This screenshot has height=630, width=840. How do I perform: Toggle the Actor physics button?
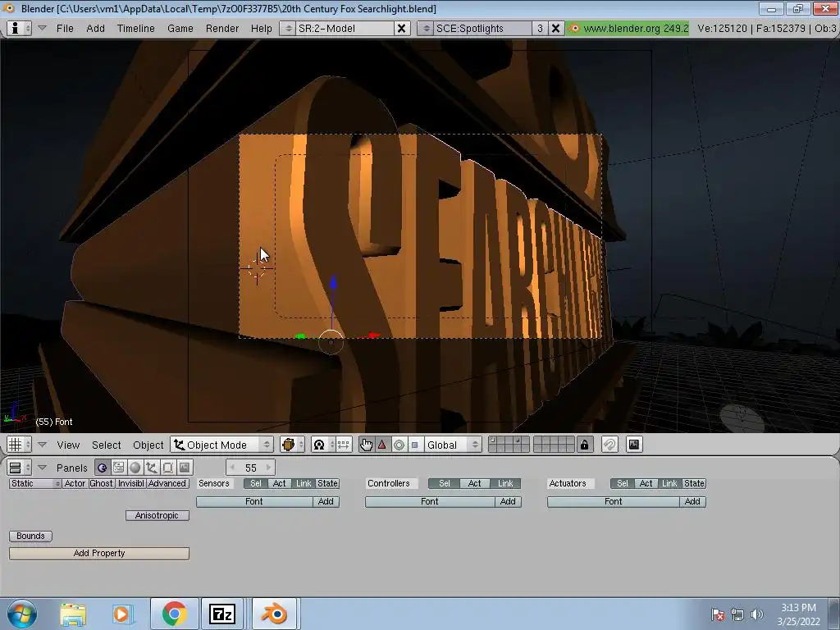(75, 483)
